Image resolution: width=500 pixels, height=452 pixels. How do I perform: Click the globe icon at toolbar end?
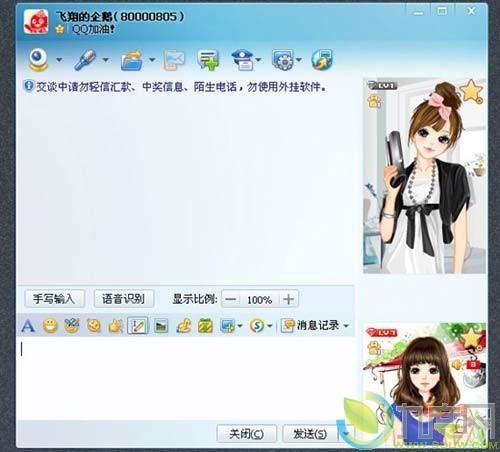coord(322,60)
